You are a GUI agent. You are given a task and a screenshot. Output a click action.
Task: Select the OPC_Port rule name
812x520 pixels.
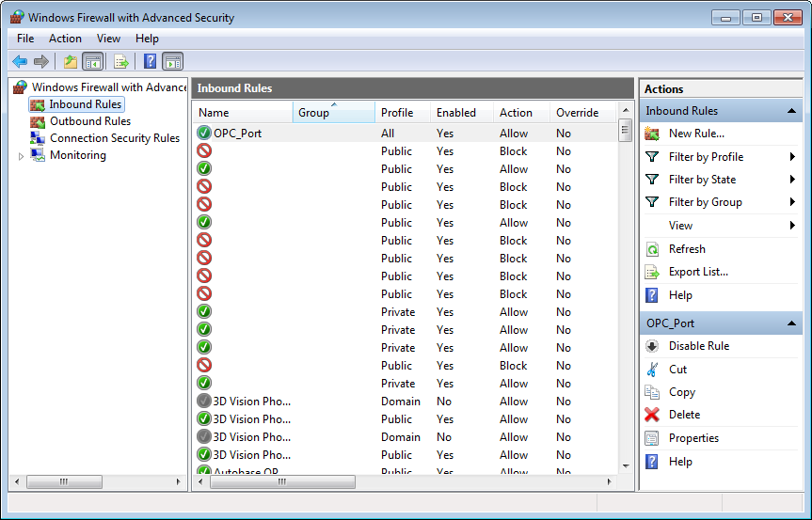click(x=238, y=134)
